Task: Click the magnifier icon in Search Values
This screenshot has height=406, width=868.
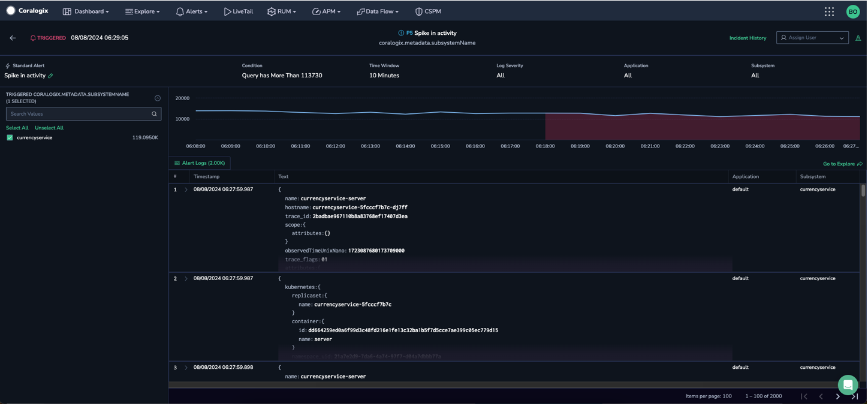Action: [154, 114]
